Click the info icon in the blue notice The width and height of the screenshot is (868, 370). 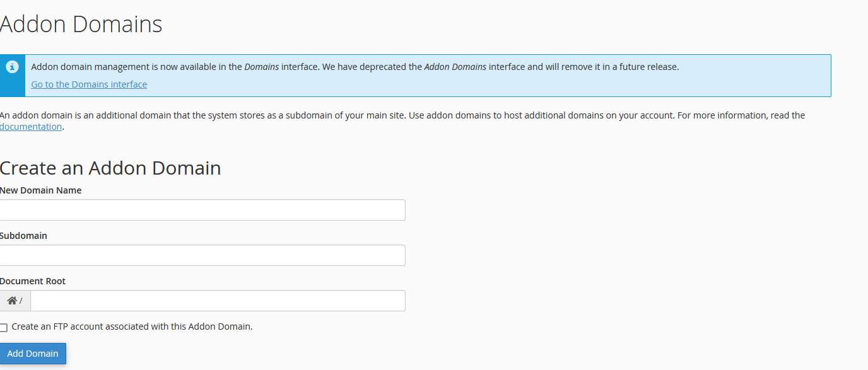12,67
